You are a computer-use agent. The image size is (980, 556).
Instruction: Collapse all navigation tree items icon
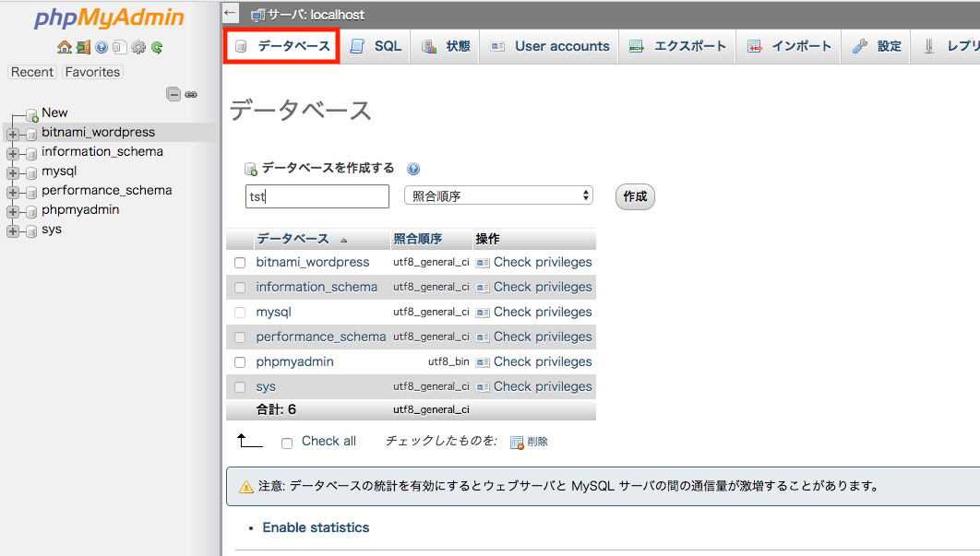(173, 94)
